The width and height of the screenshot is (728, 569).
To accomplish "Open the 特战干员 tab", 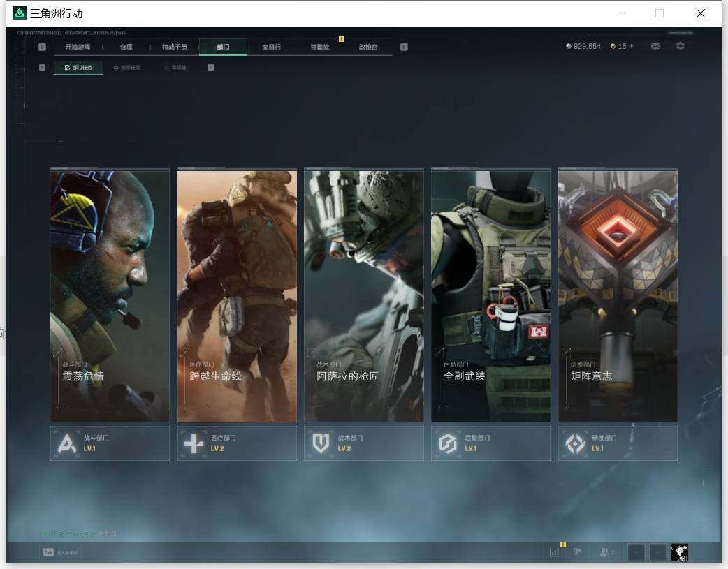I will [x=175, y=47].
